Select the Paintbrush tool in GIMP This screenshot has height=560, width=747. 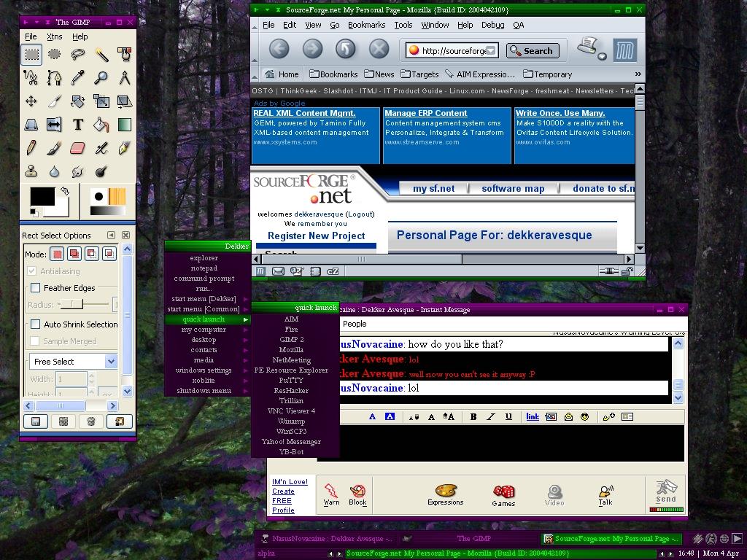[54, 148]
